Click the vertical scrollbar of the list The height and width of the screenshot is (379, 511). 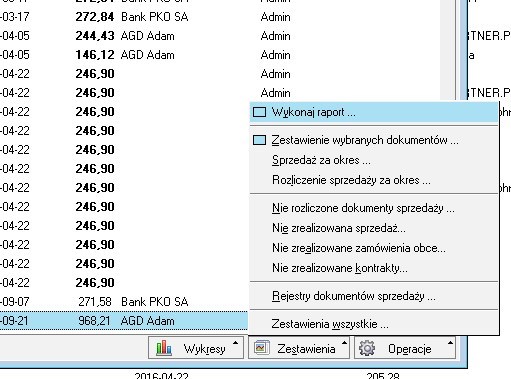pyautogui.click(x=447, y=50)
